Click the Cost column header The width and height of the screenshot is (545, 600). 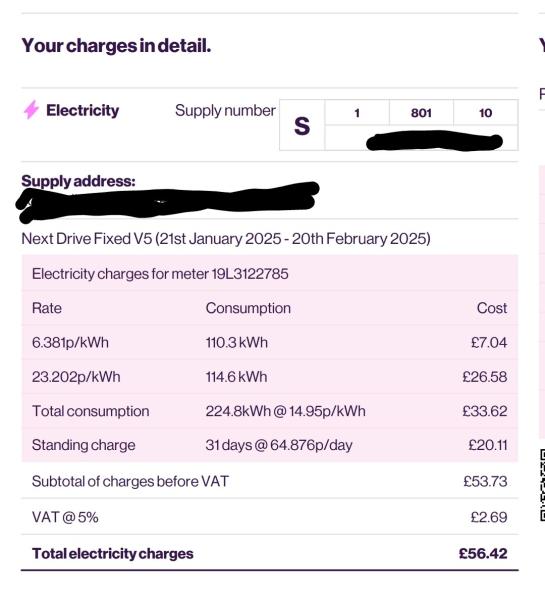pyautogui.click(x=492, y=308)
